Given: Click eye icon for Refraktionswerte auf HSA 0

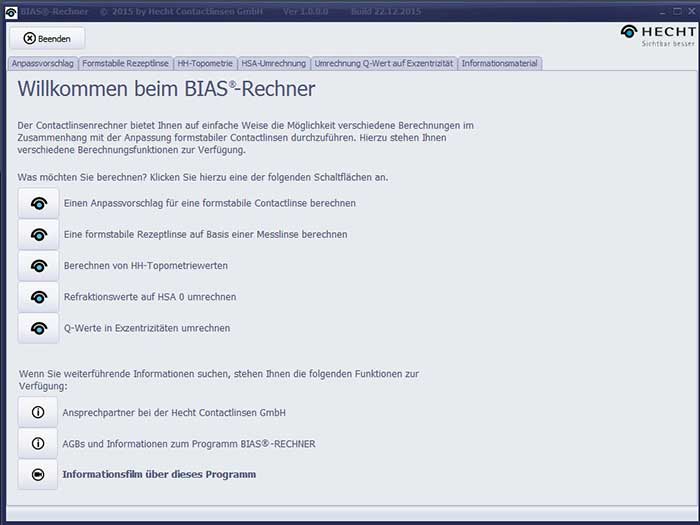Looking at the screenshot, I should [x=38, y=297].
